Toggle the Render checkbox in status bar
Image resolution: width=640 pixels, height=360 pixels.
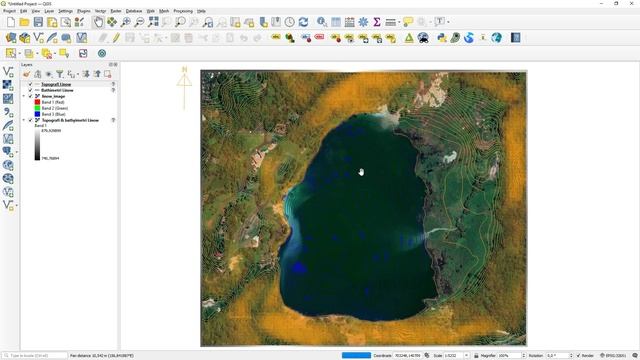(x=578, y=356)
